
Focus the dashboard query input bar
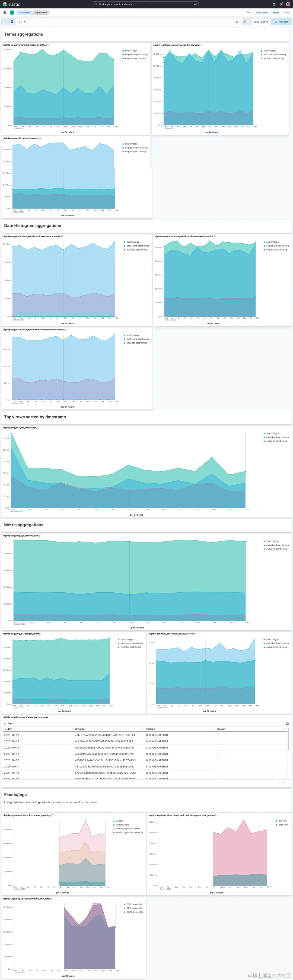pyautogui.click(x=128, y=22)
